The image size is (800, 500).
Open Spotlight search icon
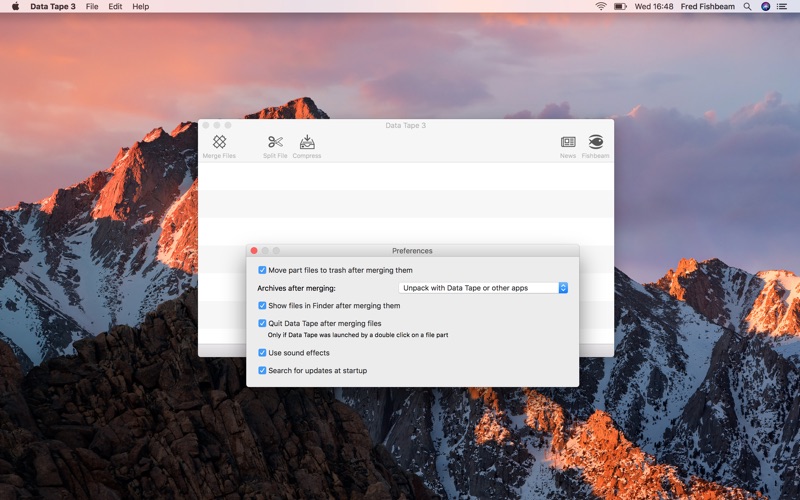click(747, 7)
